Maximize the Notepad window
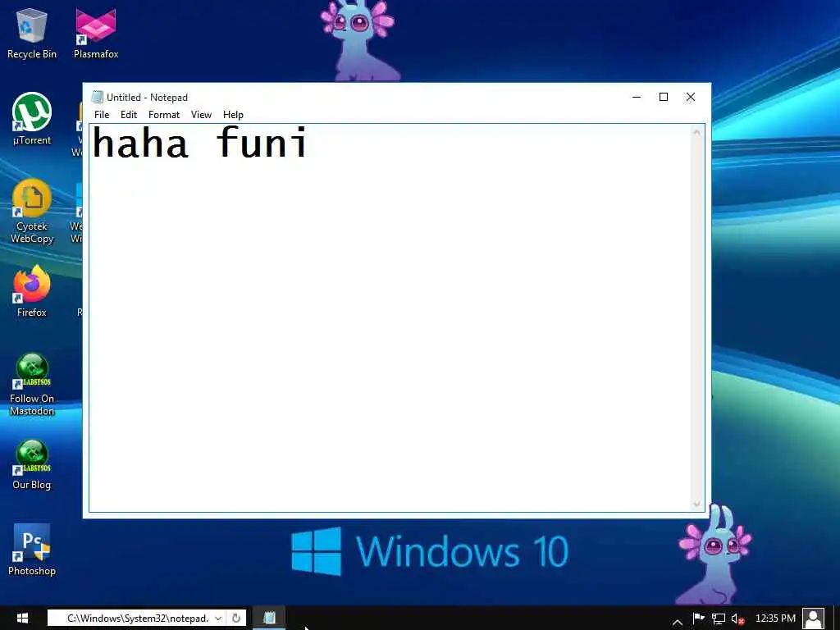The height and width of the screenshot is (630, 840). coord(663,97)
